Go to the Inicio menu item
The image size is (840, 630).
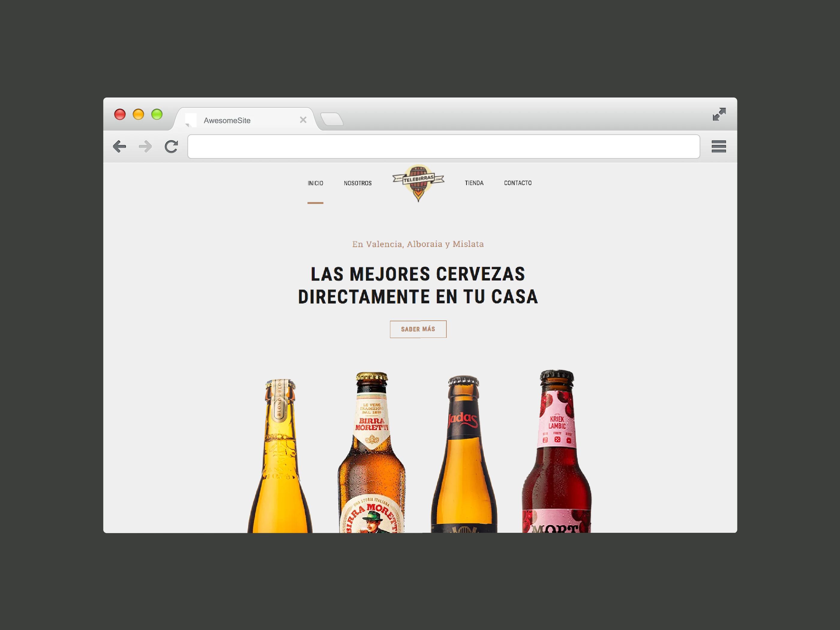315,183
